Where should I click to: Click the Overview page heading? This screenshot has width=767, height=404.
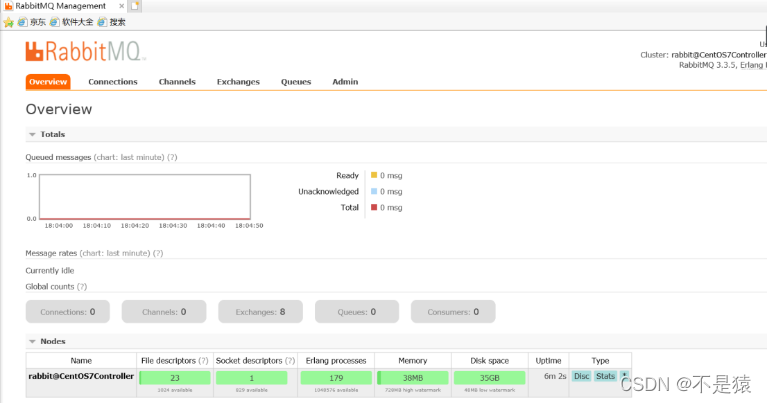[x=59, y=109]
